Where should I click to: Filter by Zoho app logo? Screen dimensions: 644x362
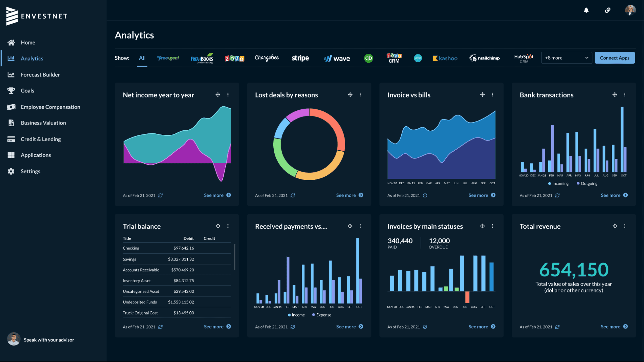[234, 59]
